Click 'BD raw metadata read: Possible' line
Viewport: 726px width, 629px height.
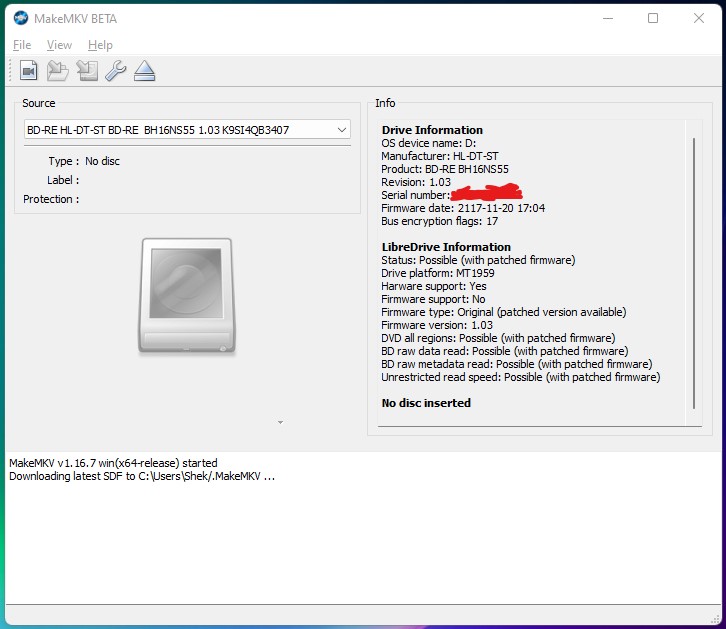pyautogui.click(x=516, y=363)
